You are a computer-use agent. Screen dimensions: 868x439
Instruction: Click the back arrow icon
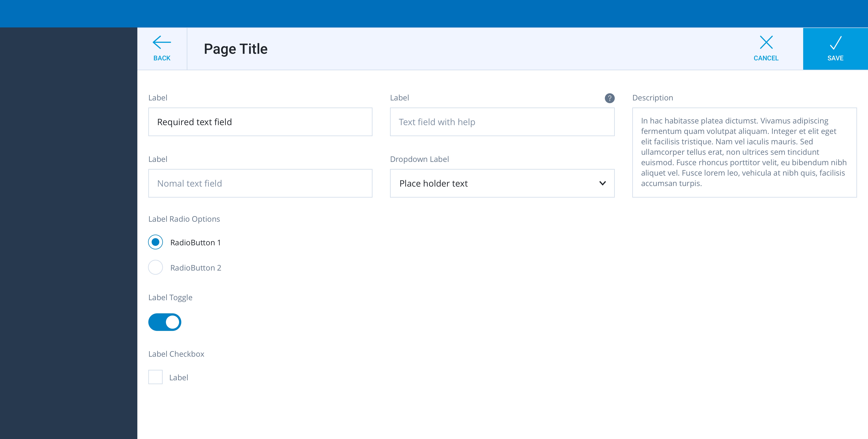click(161, 43)
